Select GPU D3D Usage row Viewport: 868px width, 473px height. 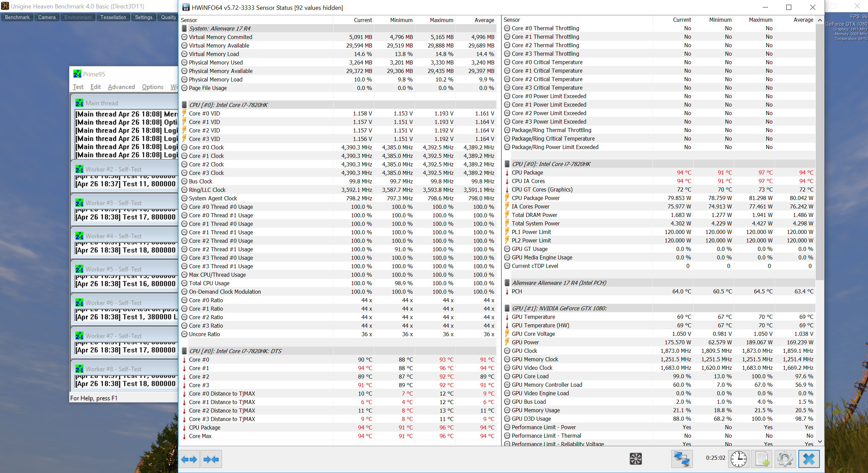(659, 418)
